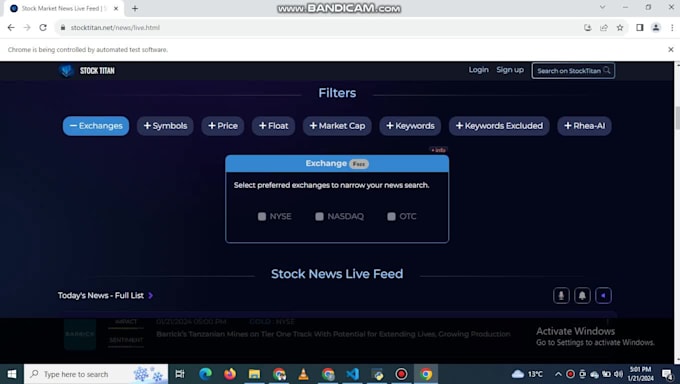Click the purple left-arrow icon in Live Feed
Image resolution: width=680 pixels, height=384 pixels.
(x=603, y=295)
